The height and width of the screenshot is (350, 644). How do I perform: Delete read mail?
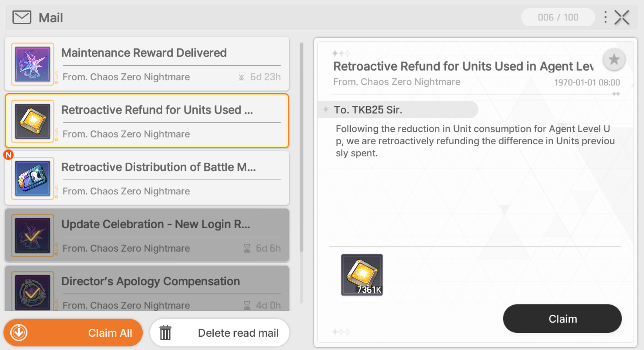point(220,333)
